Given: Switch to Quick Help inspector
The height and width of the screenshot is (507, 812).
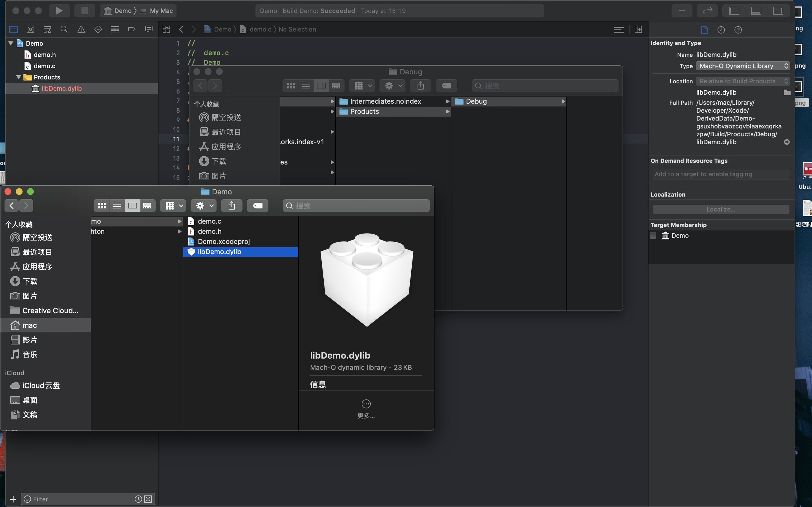Looking at the screenshot, I should click(x=738, y=30).
